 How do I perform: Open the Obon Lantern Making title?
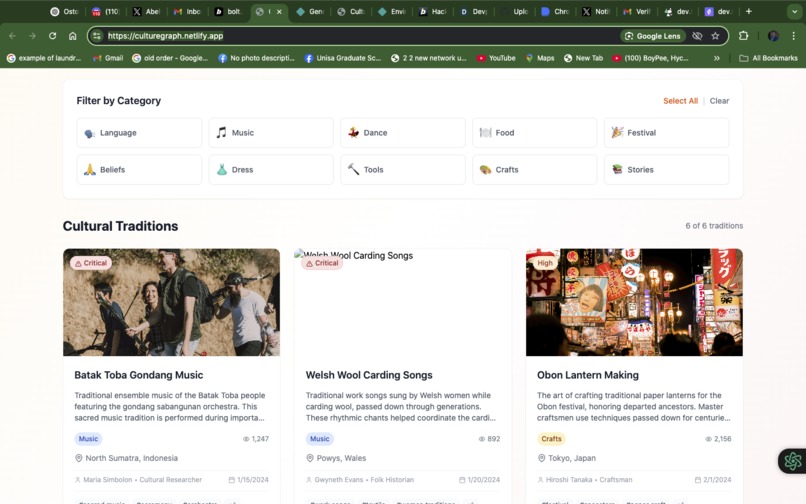click(x=588, y=375)
